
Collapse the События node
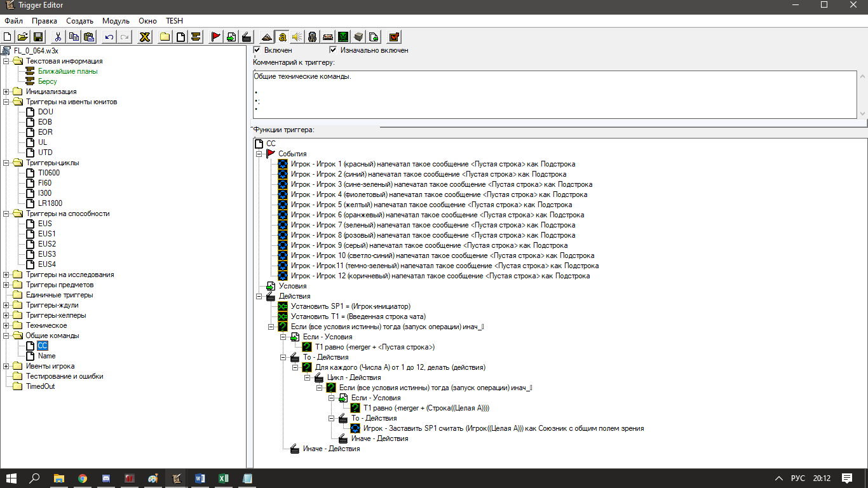click(259, 154)
